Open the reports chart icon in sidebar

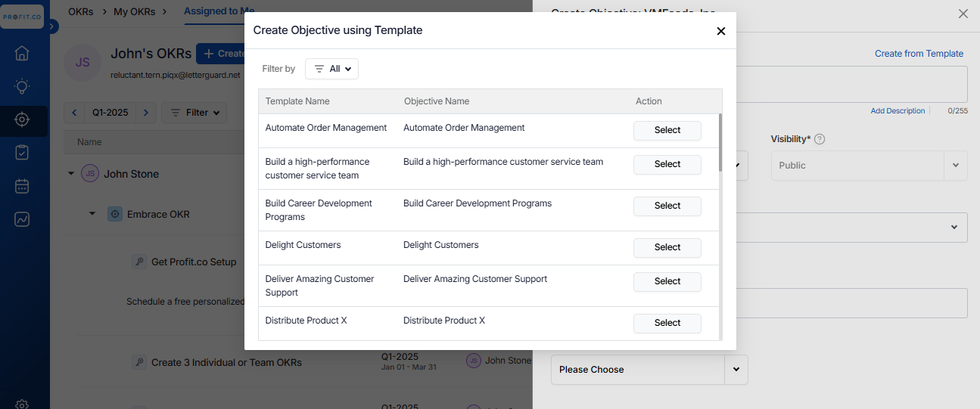click(22, 219)
